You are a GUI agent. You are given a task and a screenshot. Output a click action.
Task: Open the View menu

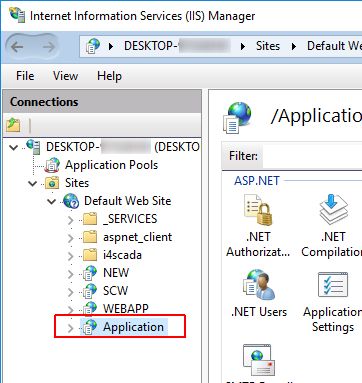click(65, 76)
